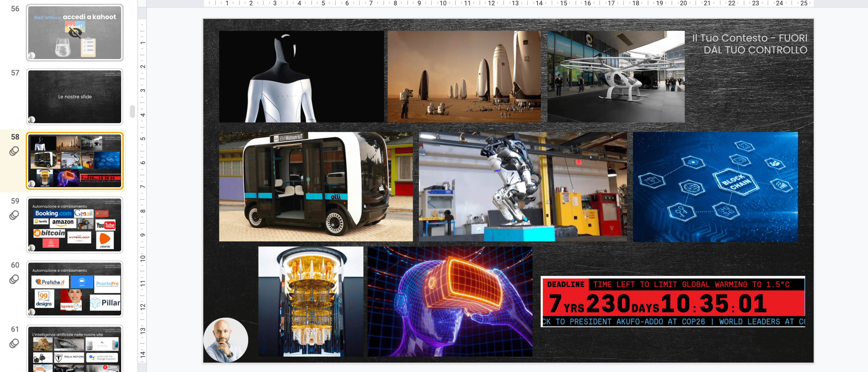Viewport: 868px width, 372px height.
Task: Click the filmstrip vertical scrollbar handle
Action: [x=132, y=111]
